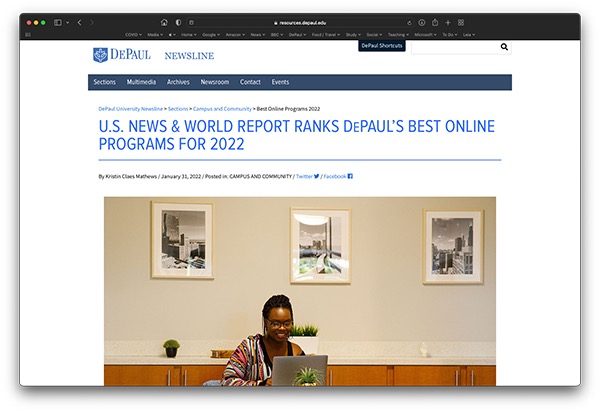
Task: Open the reader view icon in address bar
Action: pyautogui.click(x=191, y=23)
